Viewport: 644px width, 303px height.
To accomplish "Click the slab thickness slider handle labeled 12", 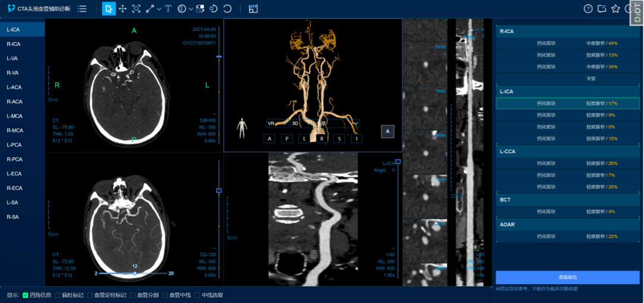I will point(135,273).
